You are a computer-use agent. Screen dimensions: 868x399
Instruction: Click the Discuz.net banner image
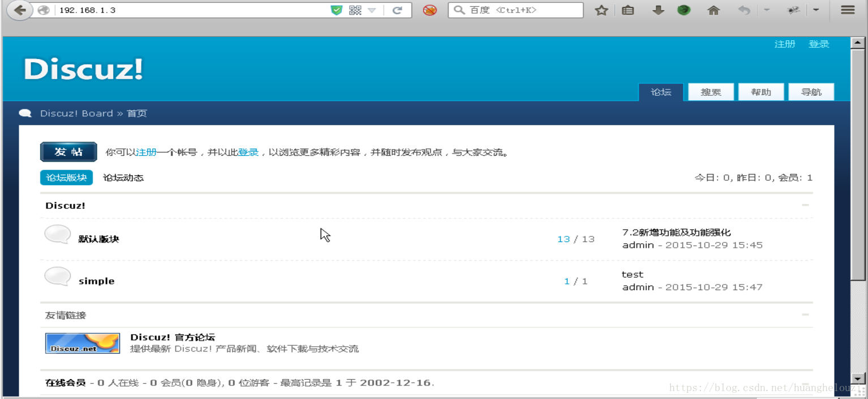[83, 343]
